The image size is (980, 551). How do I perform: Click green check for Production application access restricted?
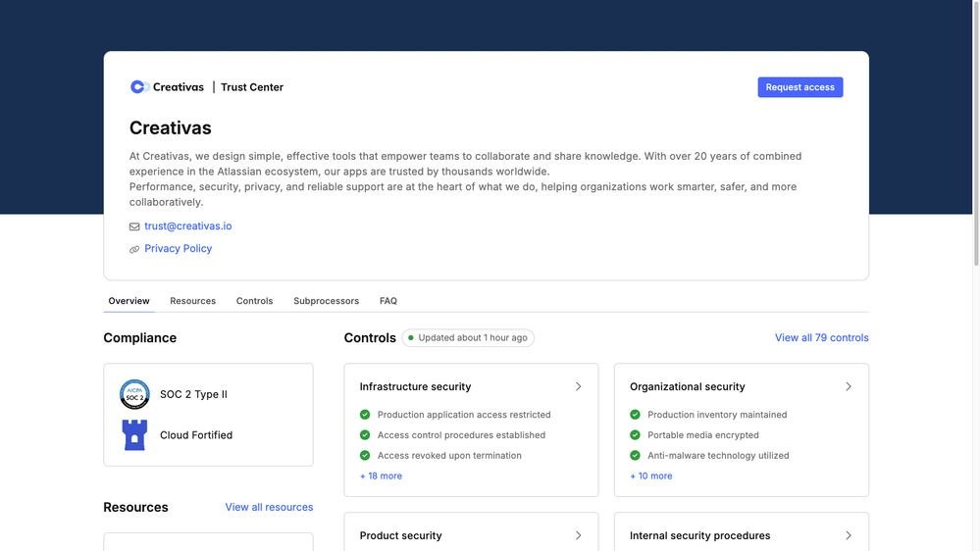pos(365,414)
